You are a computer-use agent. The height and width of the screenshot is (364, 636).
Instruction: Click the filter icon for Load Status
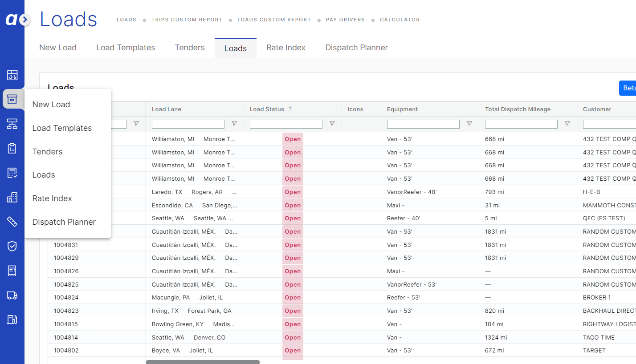tap(332, 124)
